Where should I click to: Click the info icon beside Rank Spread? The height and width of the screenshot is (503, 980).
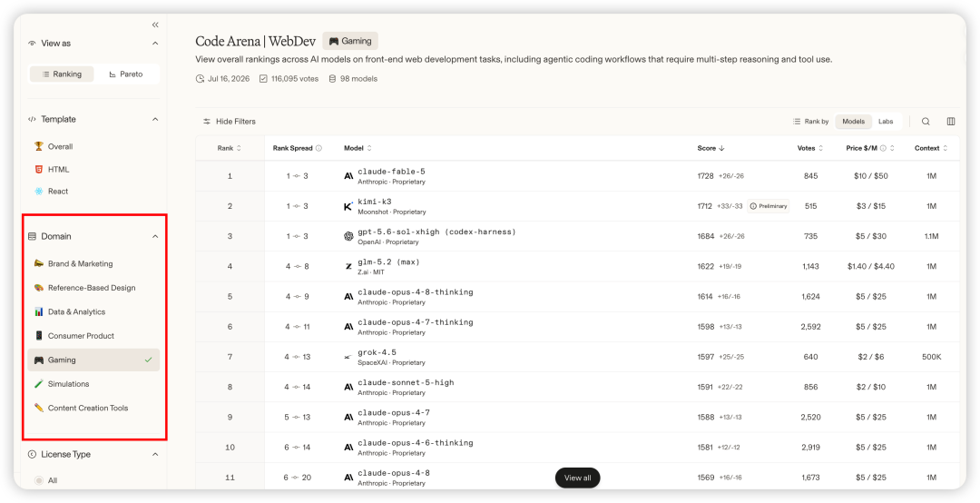pos(318,148)
